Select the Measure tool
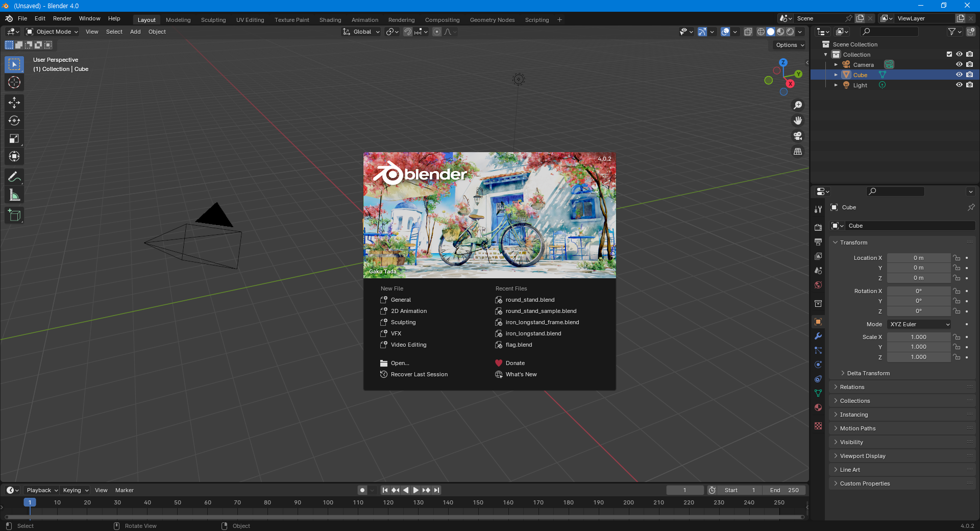Viewport: 980px width, 531px height. point(14,195)
